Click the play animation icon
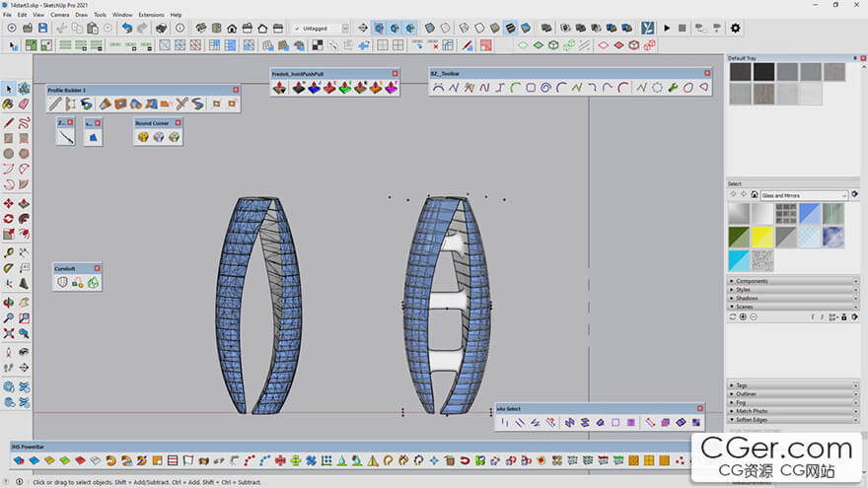 coord(667,29)
